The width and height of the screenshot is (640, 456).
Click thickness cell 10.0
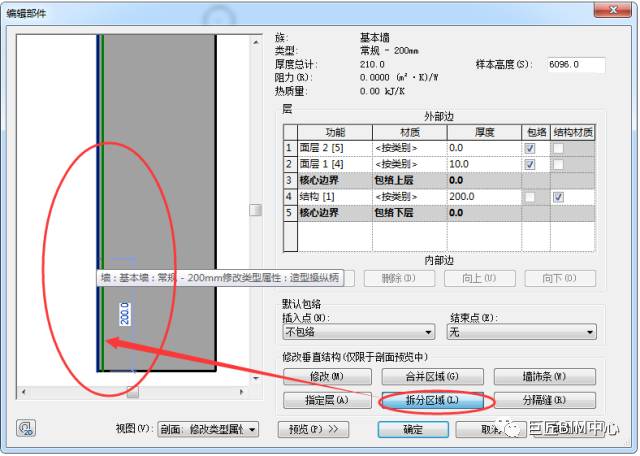tap(484, 165)
